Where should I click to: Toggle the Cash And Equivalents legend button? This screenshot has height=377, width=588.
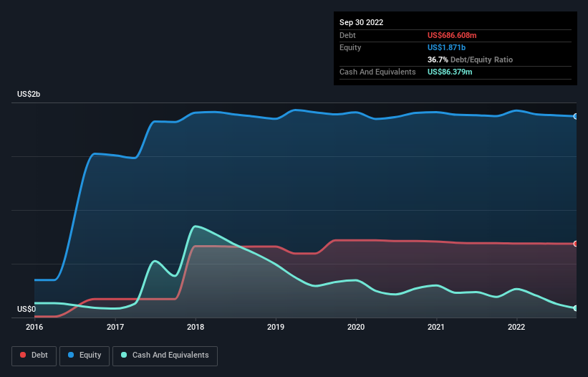click(x=165, y=355)
